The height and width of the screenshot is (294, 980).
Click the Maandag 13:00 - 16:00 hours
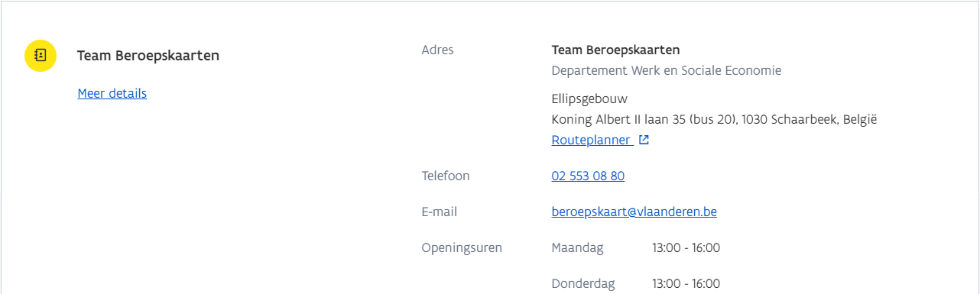tap(686, 248)
